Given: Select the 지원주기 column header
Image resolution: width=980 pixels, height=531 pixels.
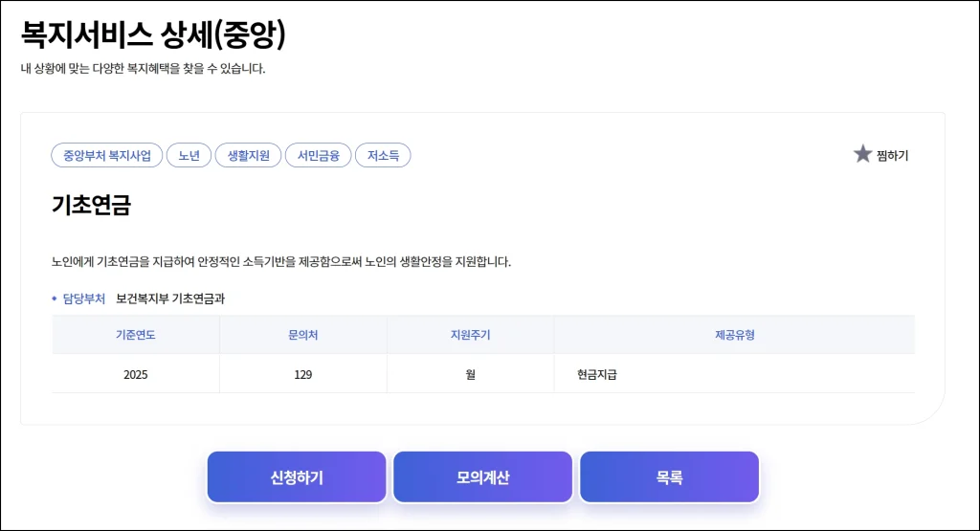Looking at the screenshot, I should pyautogui.click(x=470, y=335).
